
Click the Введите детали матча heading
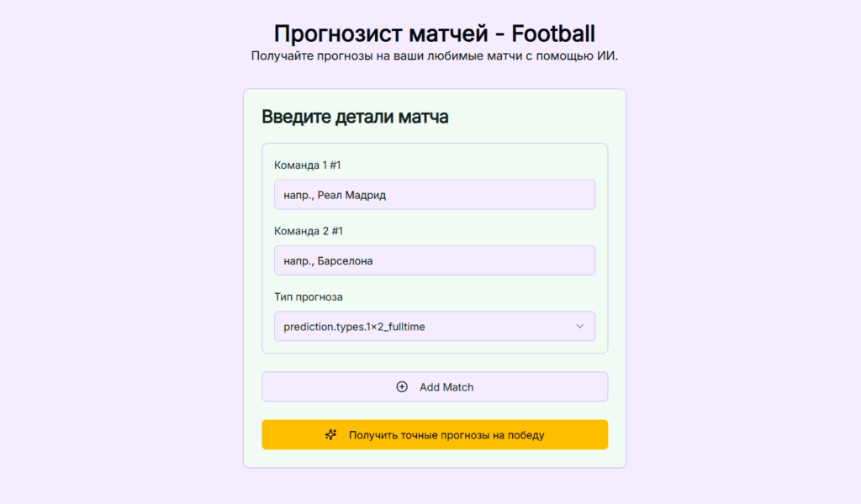coord(354,117)
